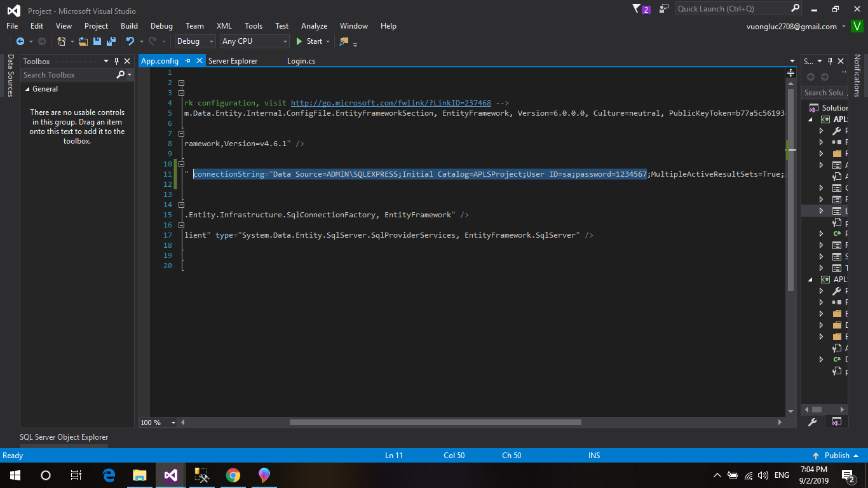Open the Build menu

(x=129, y=26)
